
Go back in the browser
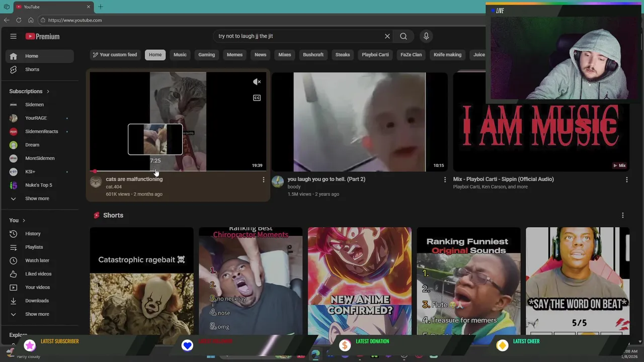click(7, 20)
